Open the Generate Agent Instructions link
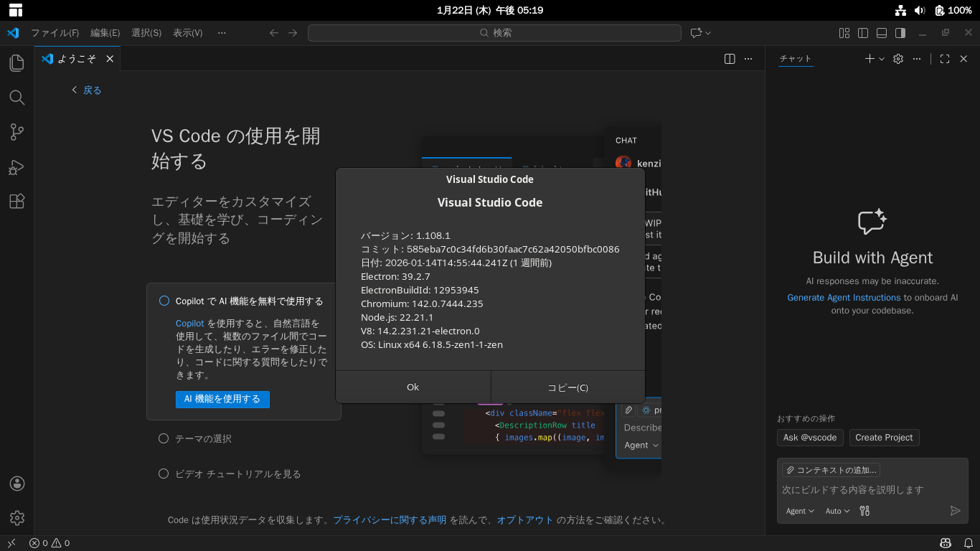Screen dimensions: 980x551 (x=844, y=298)
